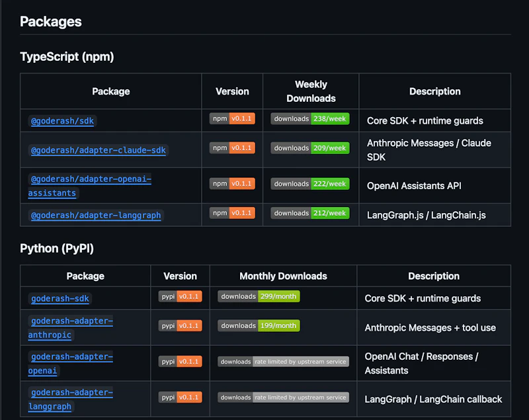
Task: Click rate limited downloads badge in goderash-adapter-langgraph row
Action: 283,398
